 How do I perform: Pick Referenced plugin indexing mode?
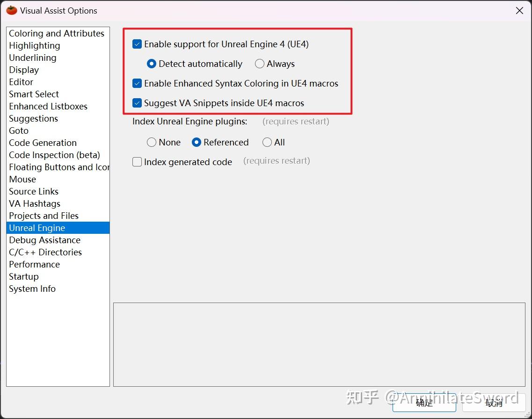(197, 142)
